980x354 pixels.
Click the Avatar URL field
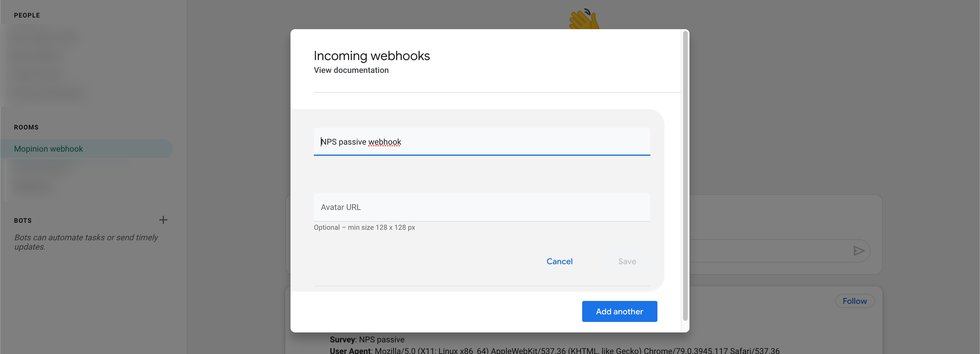click(x=482, y=207)
